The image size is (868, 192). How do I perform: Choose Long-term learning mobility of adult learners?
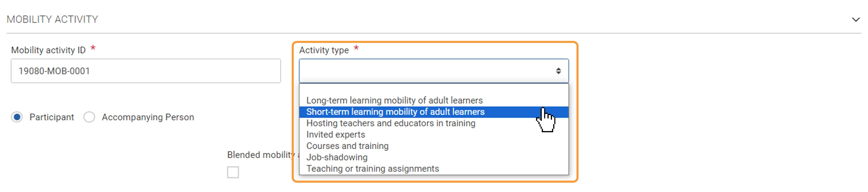coord(394,100)
